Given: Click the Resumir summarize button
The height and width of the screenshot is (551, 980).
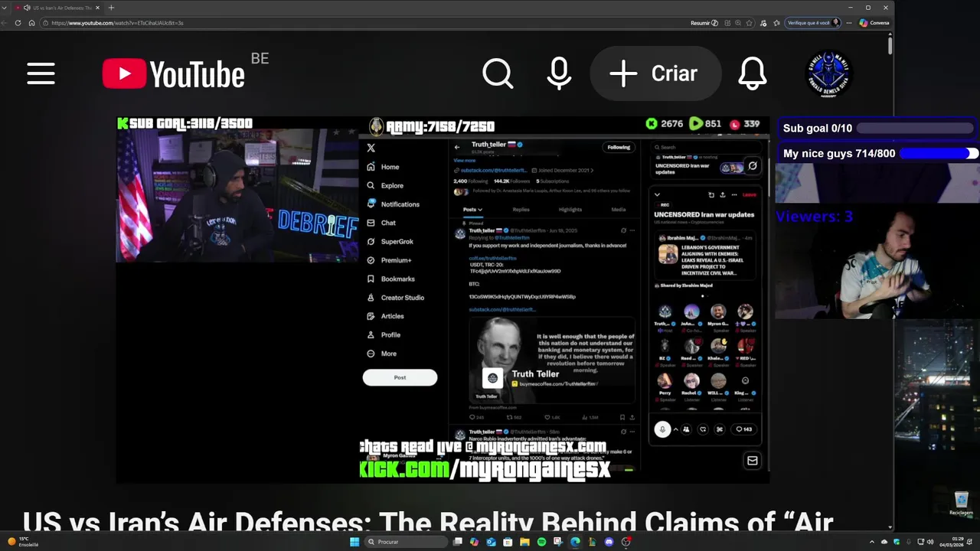Looking at the screenshot, I should pos(704,23).
